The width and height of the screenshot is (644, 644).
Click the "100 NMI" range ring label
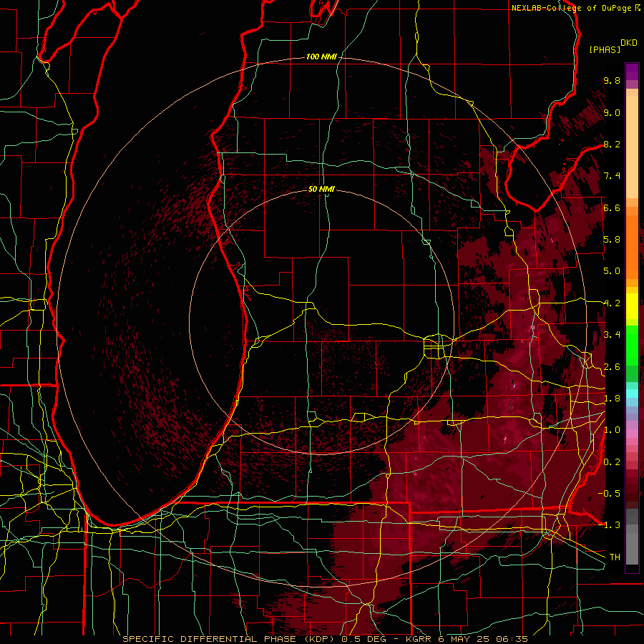[321, 57]
